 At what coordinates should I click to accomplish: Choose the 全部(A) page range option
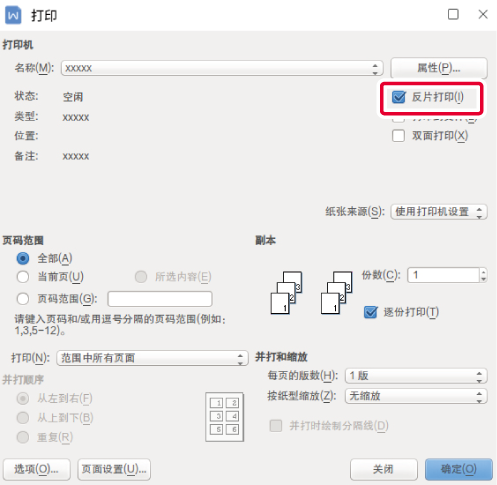click(x=23, y=258)
